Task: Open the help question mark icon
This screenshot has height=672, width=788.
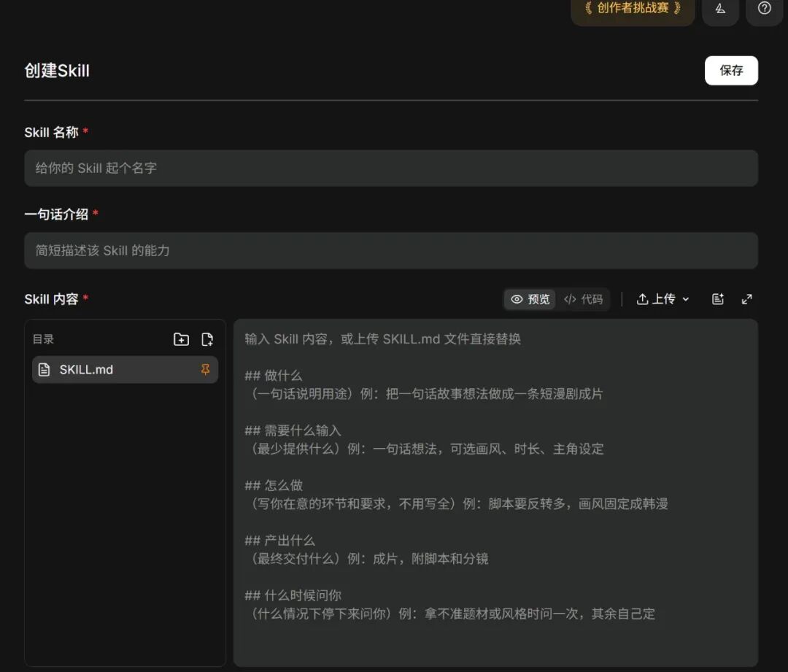Action: (765, 9)
